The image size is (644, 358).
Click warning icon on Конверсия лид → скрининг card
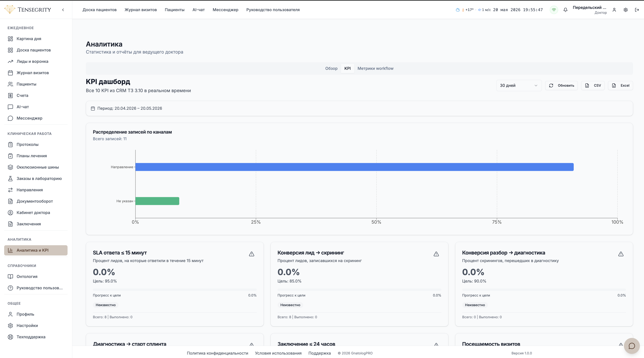(436, 254)
